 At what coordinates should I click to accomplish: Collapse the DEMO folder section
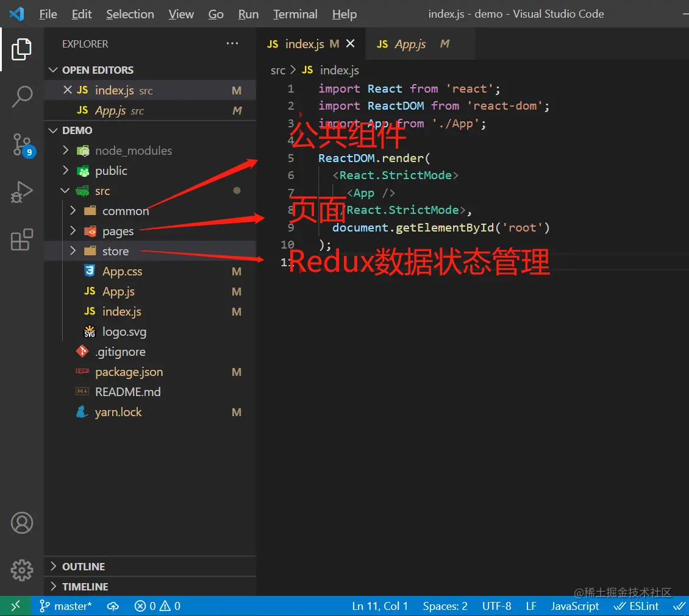click(150, 130)
